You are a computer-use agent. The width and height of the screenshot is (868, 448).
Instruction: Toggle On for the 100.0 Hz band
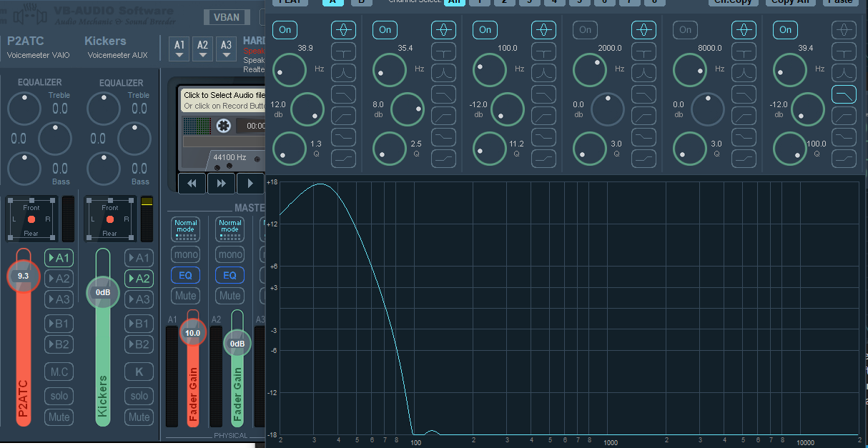(x=485, y=30)
